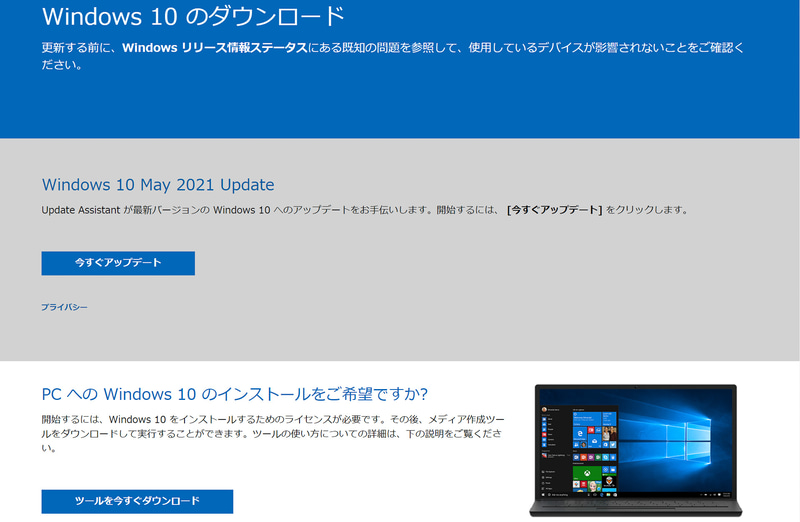Open the Windows リリース情報ステータス link
Image resolution: width=800 pixels, height=522 pixels.
pos(215,47)
